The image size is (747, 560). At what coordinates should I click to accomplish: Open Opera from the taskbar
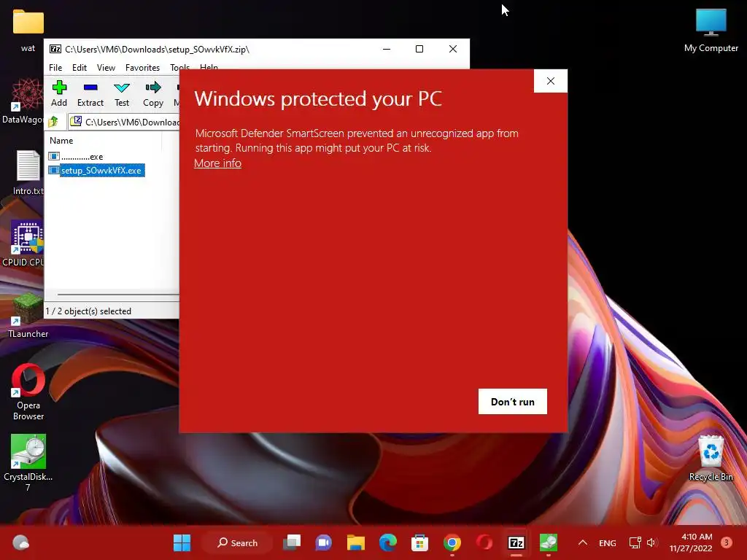click(x=484, y=542)
